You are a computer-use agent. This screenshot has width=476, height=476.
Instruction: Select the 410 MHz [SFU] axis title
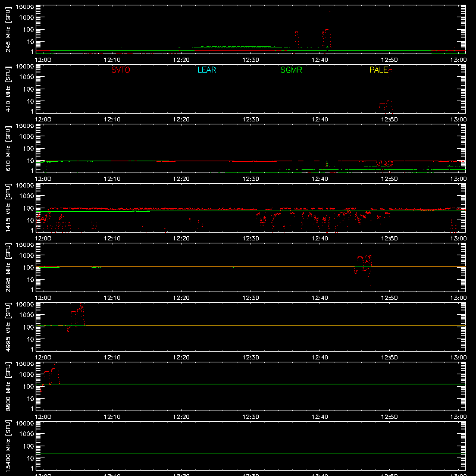8,89
